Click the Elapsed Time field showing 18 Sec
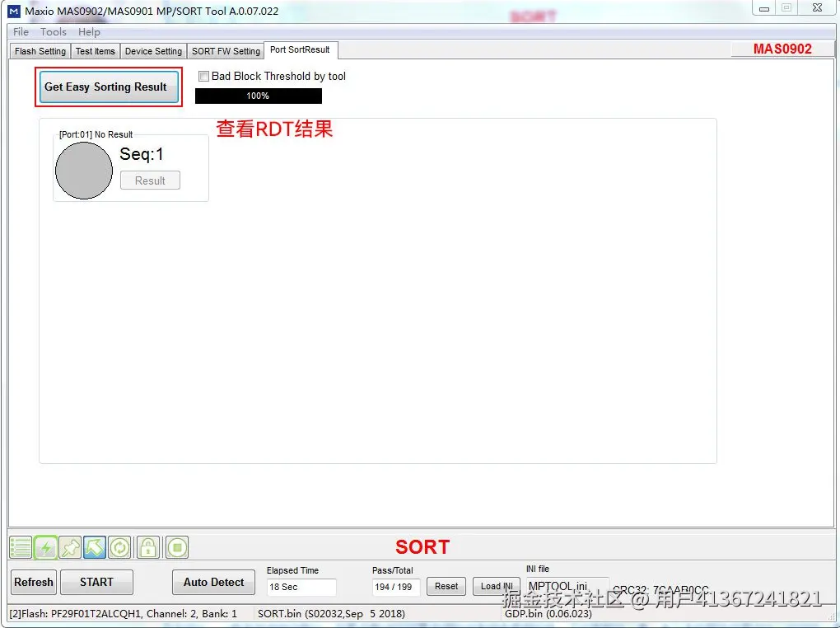840x628 pixels. [301, 587]
